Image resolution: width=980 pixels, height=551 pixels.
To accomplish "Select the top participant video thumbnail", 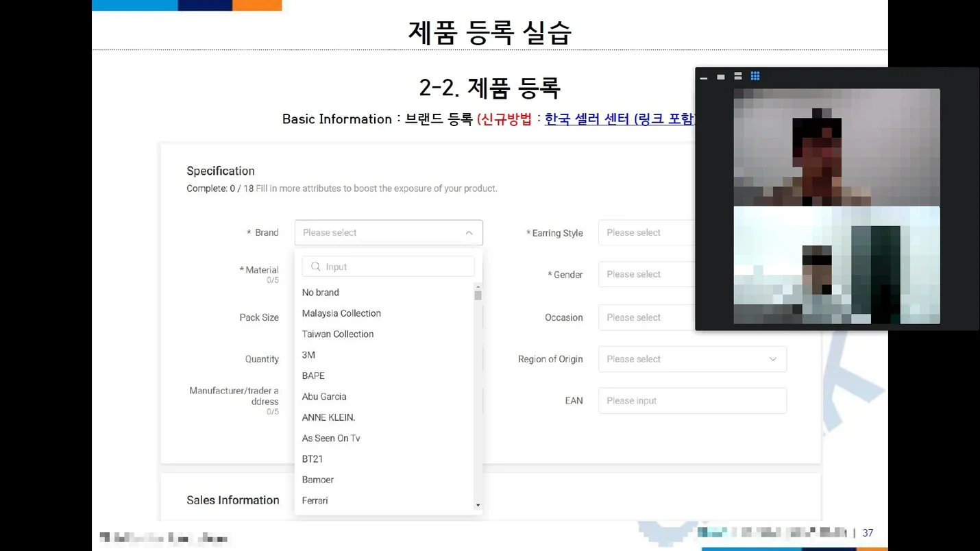I will click(x=837, y=147).
